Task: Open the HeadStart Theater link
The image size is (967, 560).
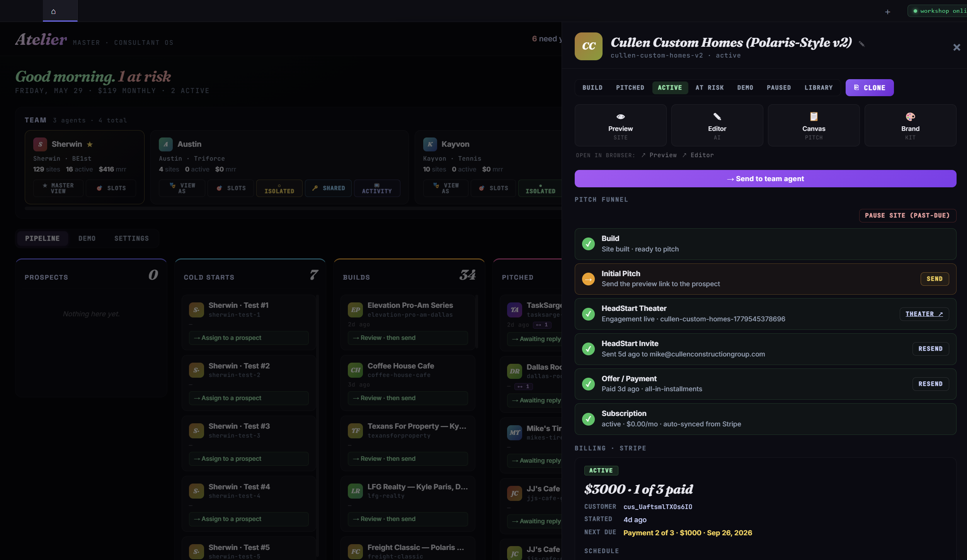Action: pyautogui.click(x=924, y=314)
